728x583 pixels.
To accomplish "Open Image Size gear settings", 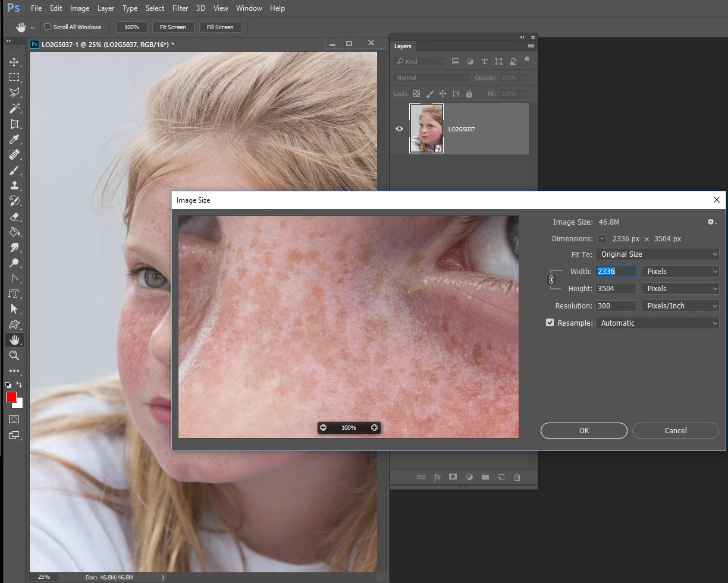I will (x=711, y=222).
